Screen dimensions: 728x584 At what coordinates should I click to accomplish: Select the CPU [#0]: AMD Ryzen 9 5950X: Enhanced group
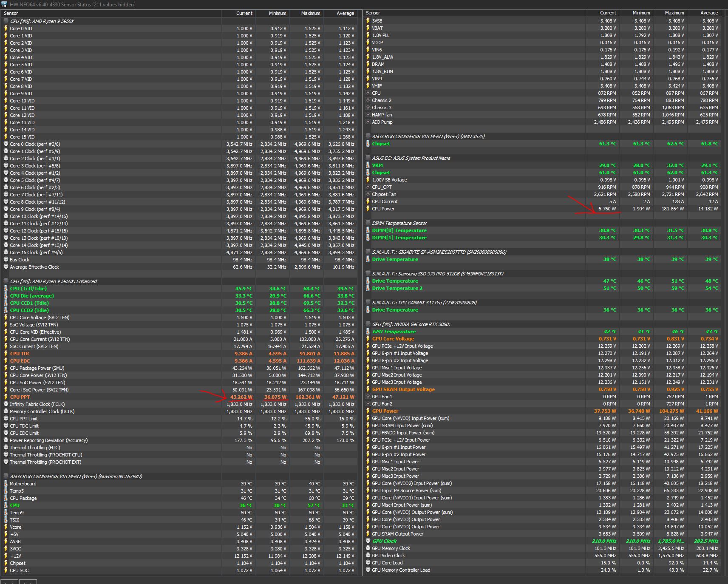[53, 281]
